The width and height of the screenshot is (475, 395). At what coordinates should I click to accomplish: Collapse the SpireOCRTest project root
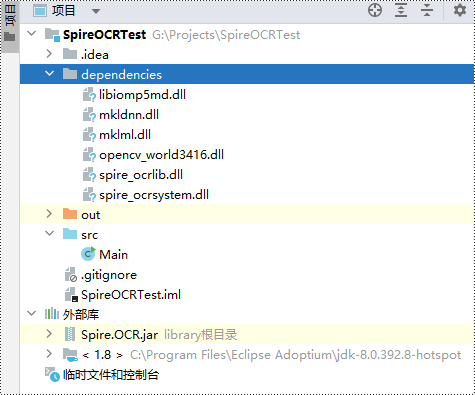32,33
